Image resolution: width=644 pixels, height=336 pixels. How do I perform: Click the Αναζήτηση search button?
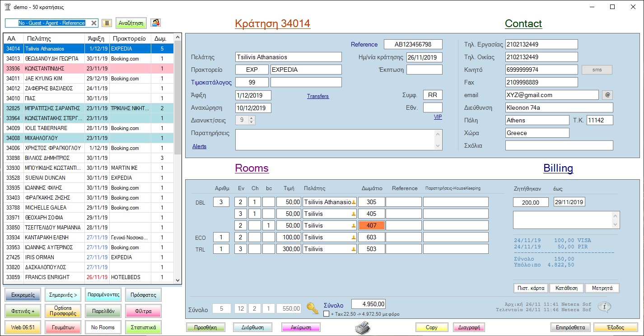click(x=131, y=23)
